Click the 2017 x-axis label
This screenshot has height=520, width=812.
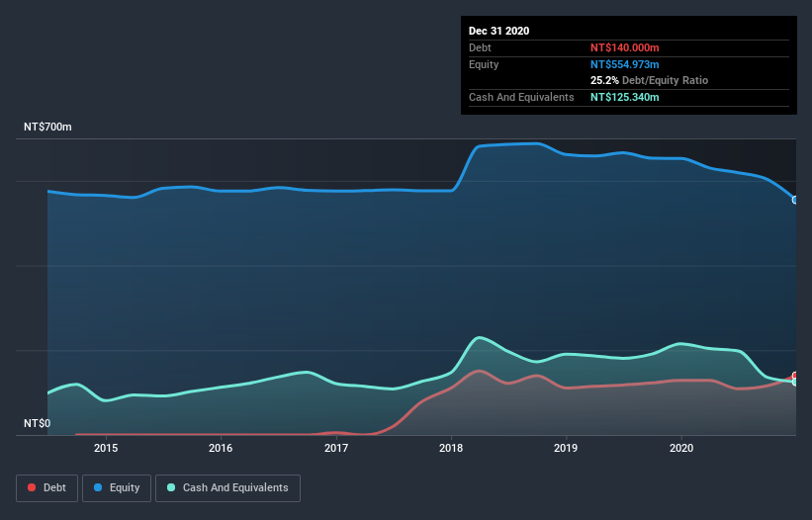pyautogui.click(x=336, y=448)
